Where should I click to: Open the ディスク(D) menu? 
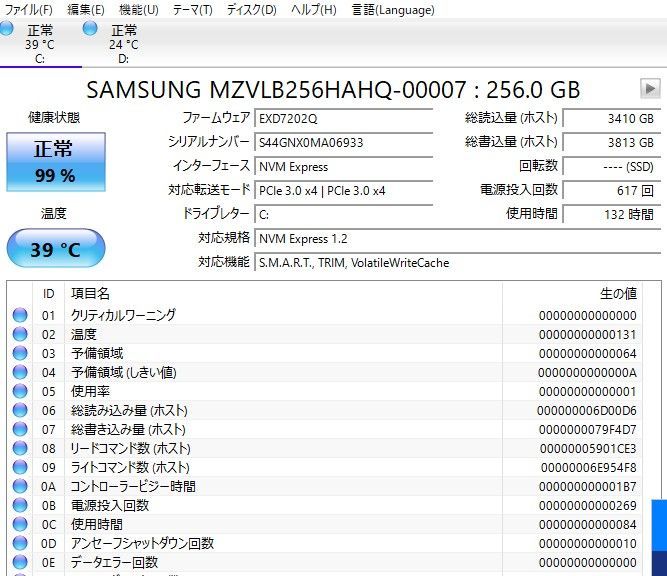pos(251,9)
